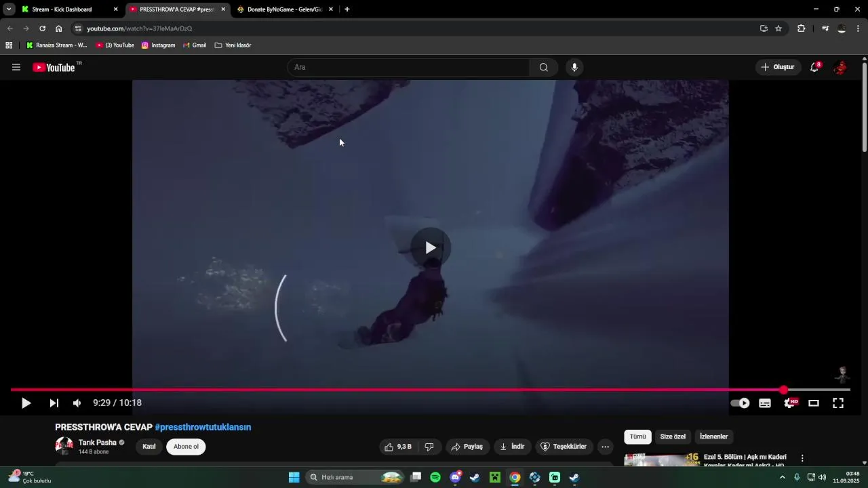This screenshot has height=488, width=868.
Task: Switch to theater mode
Action: (x=814, y=403)
